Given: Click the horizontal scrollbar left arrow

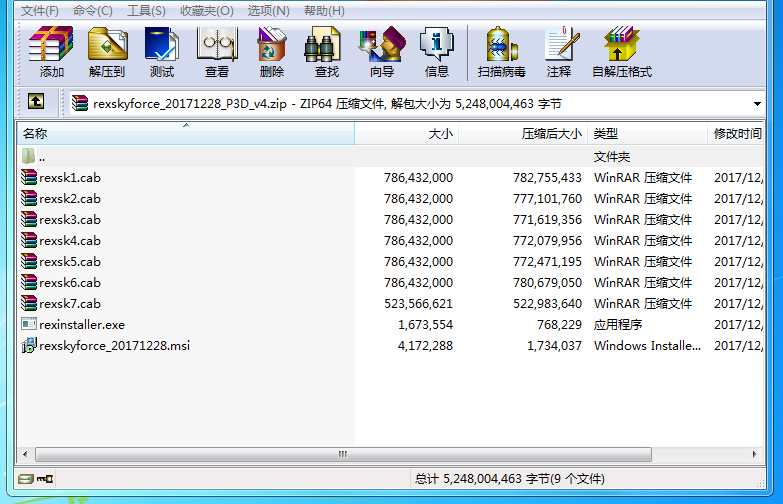Looking at the screenshot, I should [x=25, y=455].
